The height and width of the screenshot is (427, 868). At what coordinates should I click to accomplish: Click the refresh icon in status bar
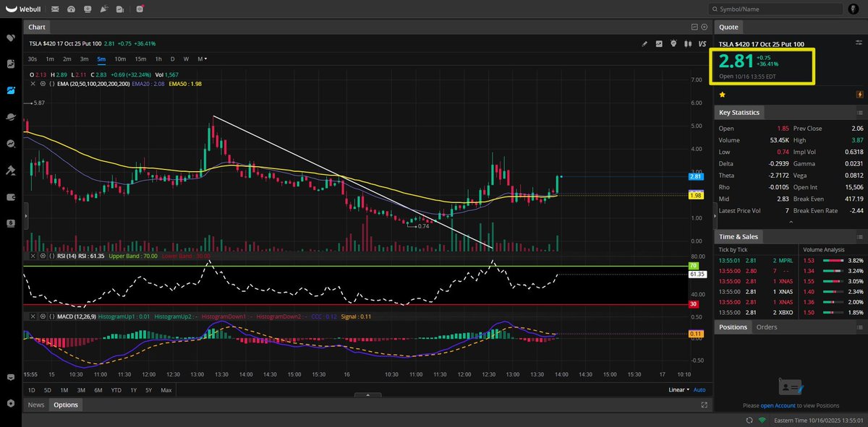tap(749, 420)
